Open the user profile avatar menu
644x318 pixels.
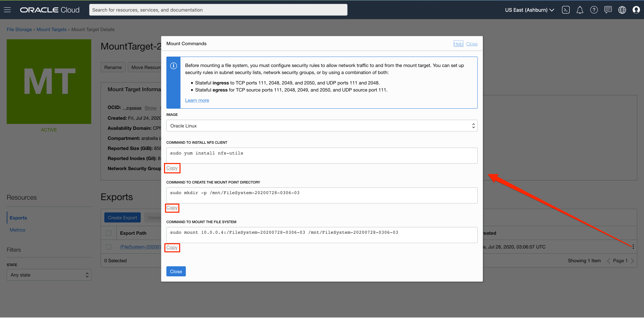coord(636,10)
